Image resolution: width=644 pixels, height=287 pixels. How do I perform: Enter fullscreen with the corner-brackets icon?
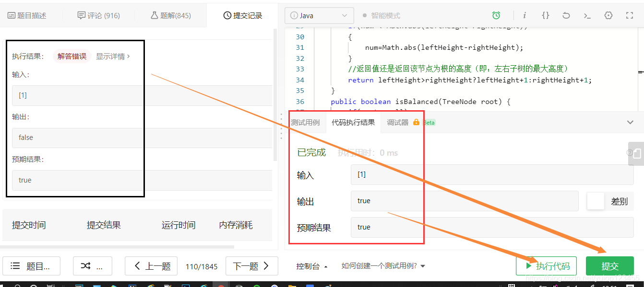[x=630, y=15]
